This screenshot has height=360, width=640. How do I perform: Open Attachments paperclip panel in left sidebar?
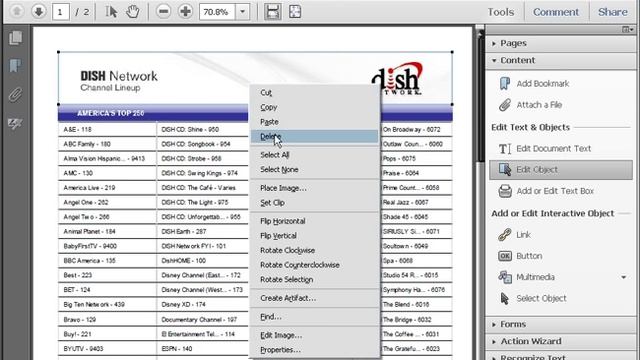pyautogui.click(x=16, y=95)
